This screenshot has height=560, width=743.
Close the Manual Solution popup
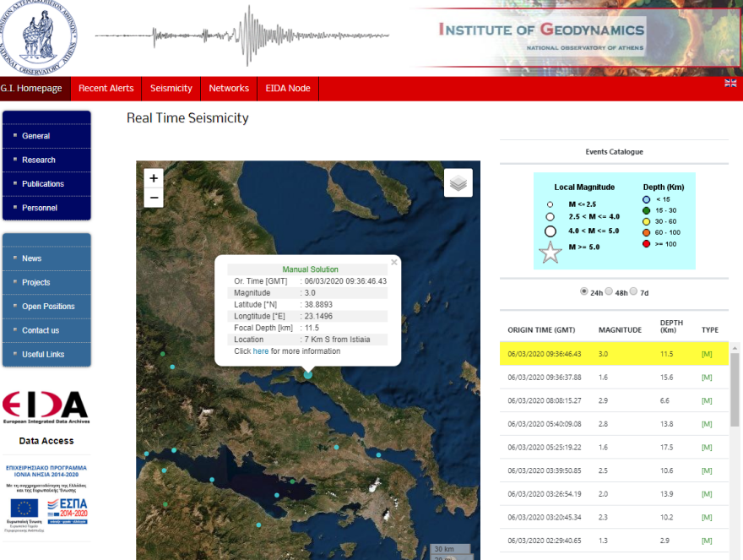(x=393, y=262)
